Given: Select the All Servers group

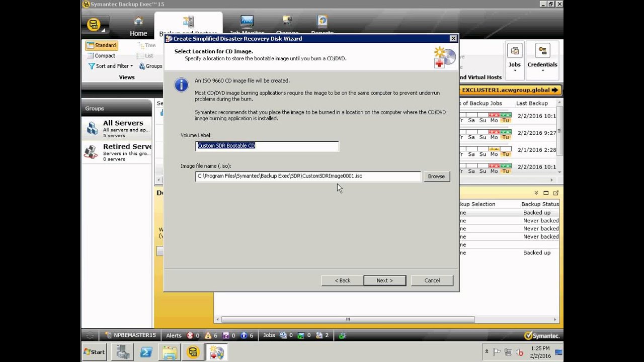Looking at the screenshot, I should tap(117, 129).
